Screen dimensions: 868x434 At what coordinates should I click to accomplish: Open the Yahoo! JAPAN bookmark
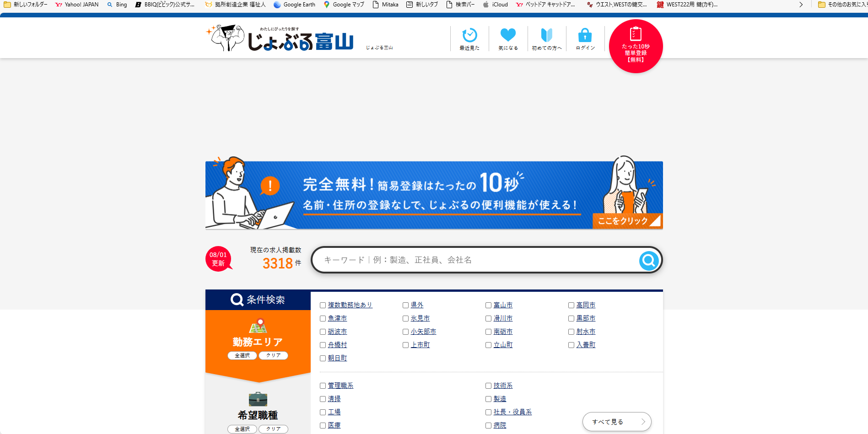tap(77, 5)
